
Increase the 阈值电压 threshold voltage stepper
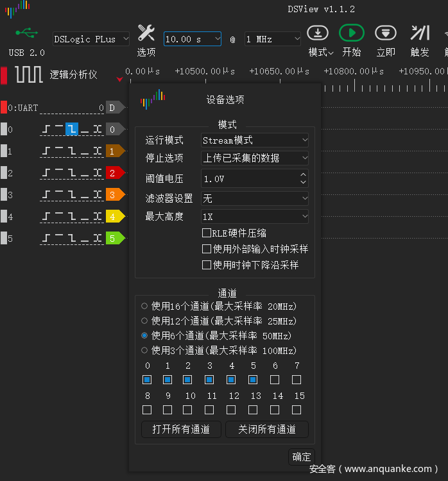[303, 174]
